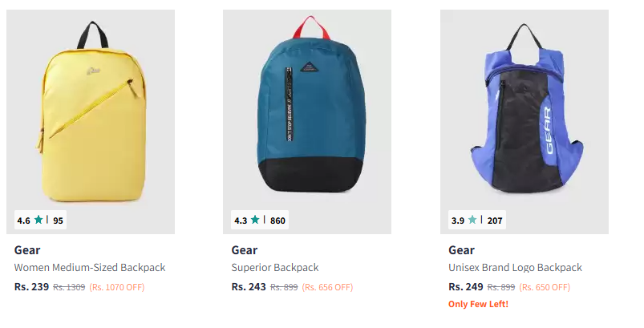Click Gear brand name above Women Medium-Sized Backpack
The height and width of the screenshot is (328, 644).
click(27, 250)
